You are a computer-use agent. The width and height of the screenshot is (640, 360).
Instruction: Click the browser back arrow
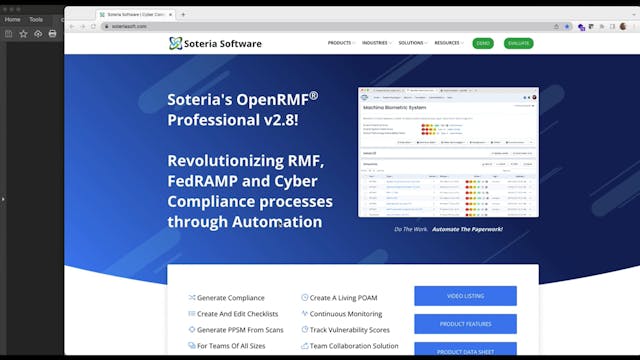pos(72,26)
